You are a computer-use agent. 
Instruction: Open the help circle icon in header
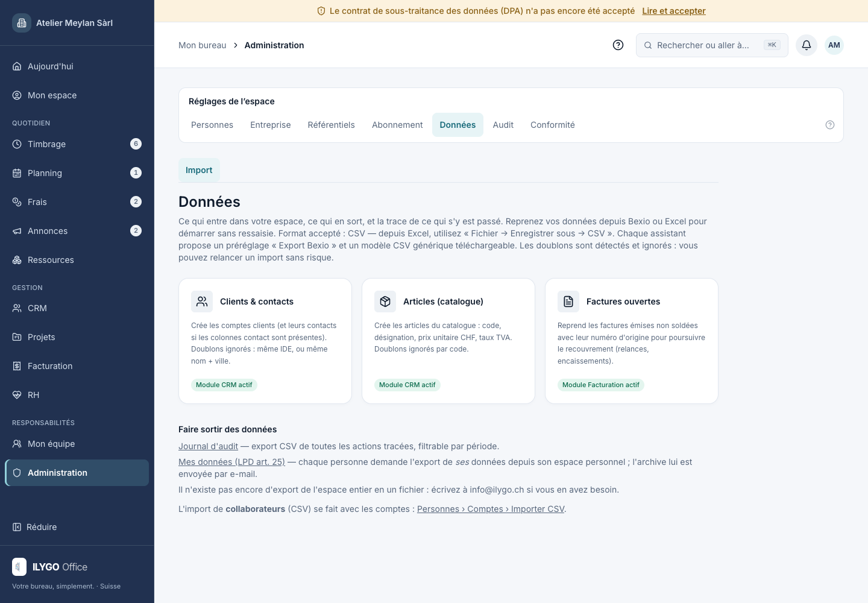point(618,45)
